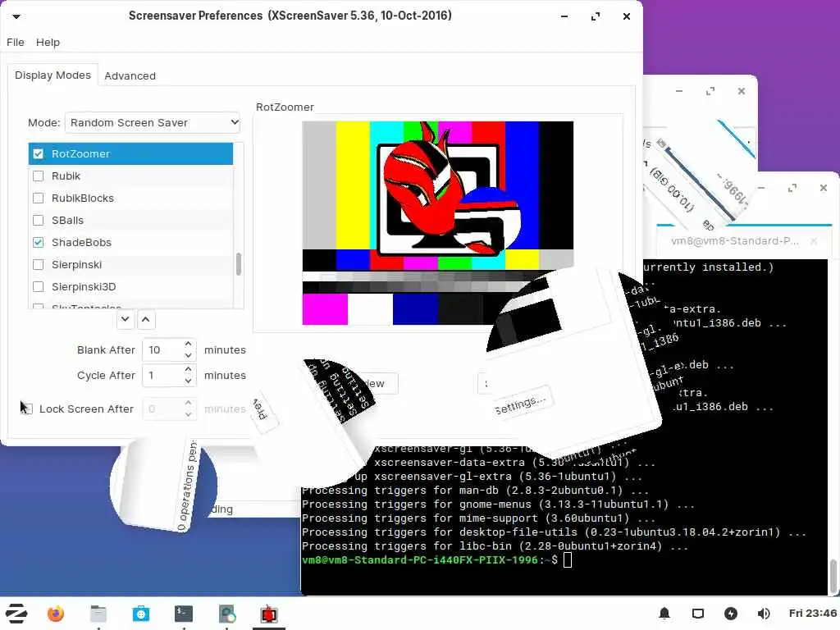Close the terminal window with the X
This screenshot has width=840, height=630.
[824, 188]
